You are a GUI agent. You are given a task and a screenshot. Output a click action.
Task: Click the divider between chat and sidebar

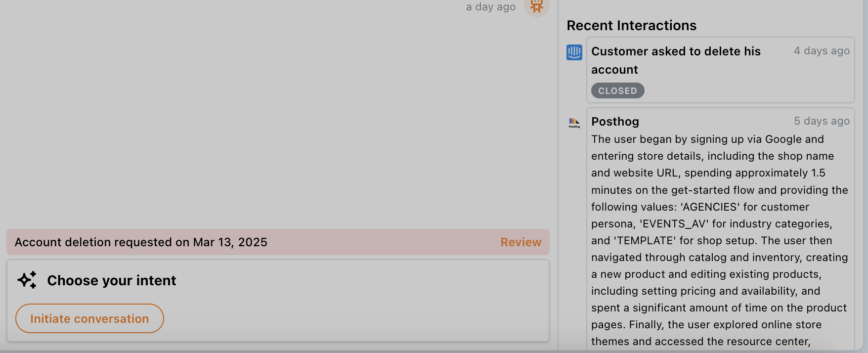point(558,173)
